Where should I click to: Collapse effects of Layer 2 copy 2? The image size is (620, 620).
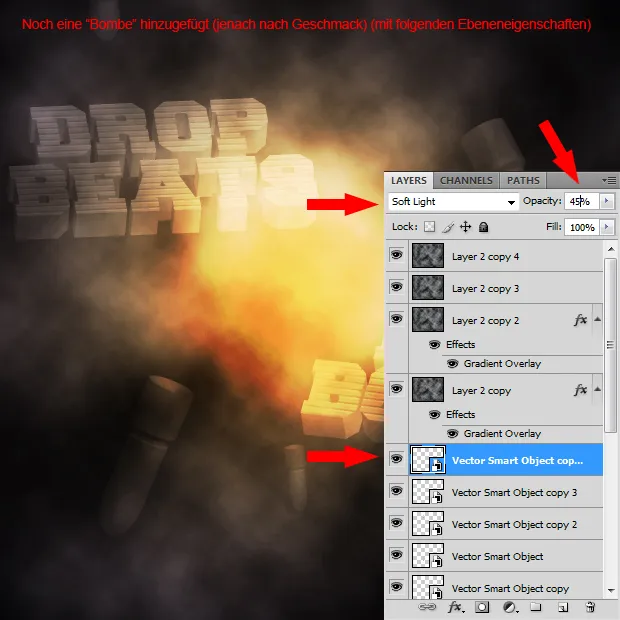coord(598,320)
